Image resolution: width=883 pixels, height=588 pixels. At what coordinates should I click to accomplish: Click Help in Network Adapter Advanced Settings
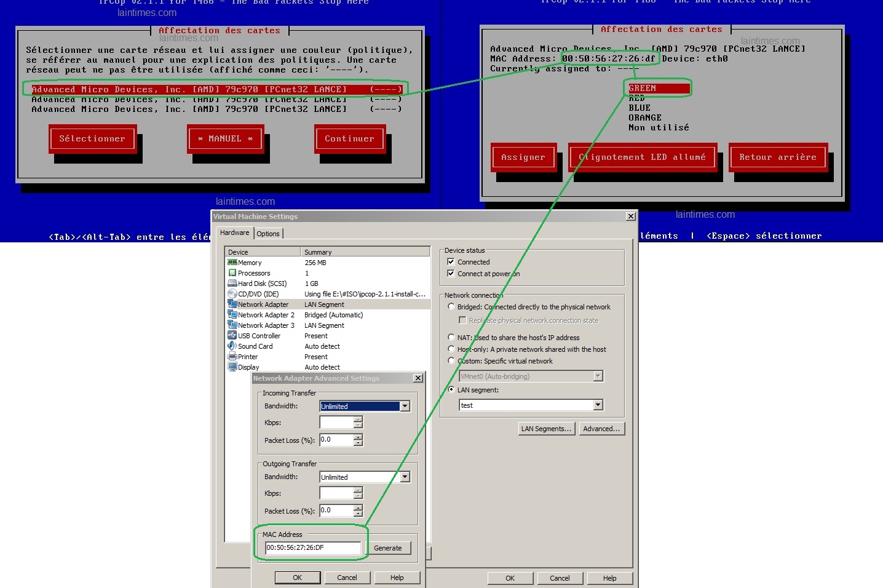397,578
